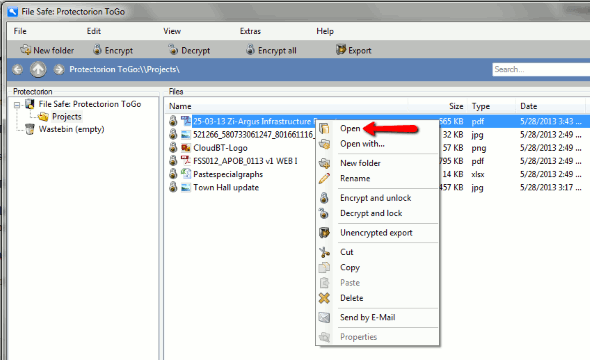Select the CloudBT-Logo file
Image resolution: width=590 pixels, height=360 pixels.
[220, 148]
